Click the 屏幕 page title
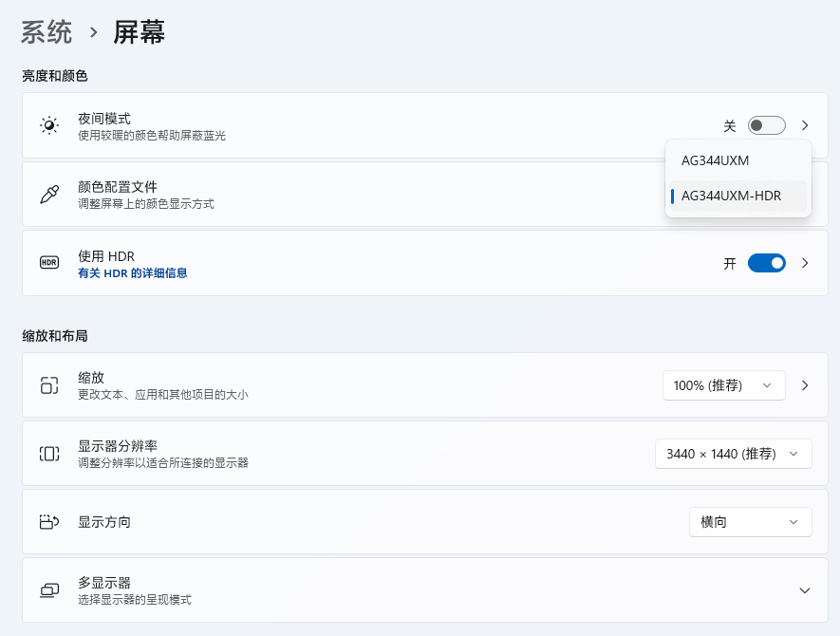Viewport: 840px width, 636px height. [x=139, y=32]
